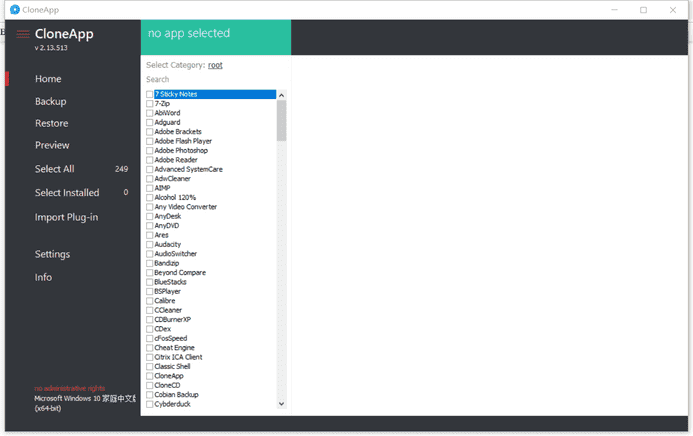Select the Citrix ICA Client entry
693x436 pixels.
(x=178, y=357)
